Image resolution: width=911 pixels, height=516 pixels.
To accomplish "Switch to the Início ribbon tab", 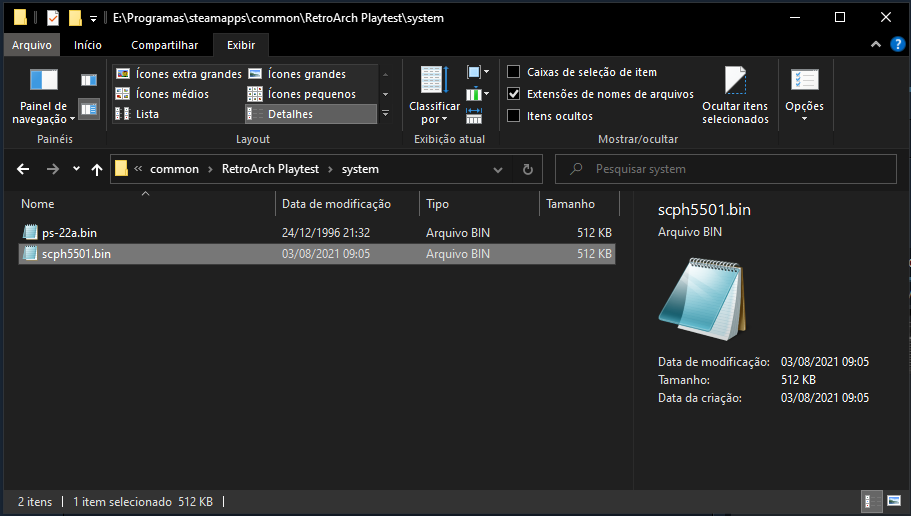I will click(88, 45).
